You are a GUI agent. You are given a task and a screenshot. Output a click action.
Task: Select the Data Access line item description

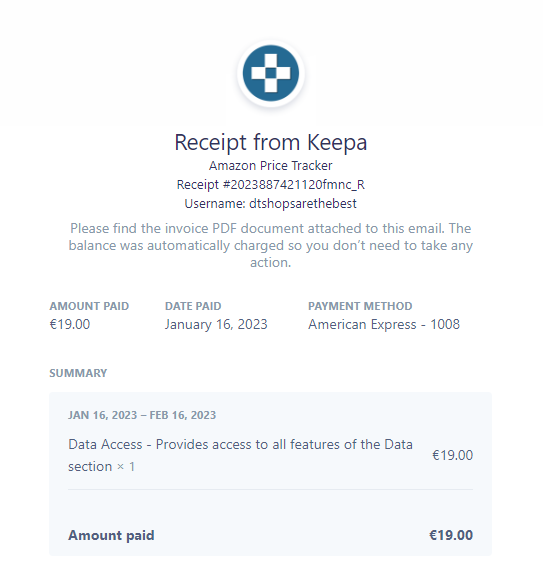240,455
